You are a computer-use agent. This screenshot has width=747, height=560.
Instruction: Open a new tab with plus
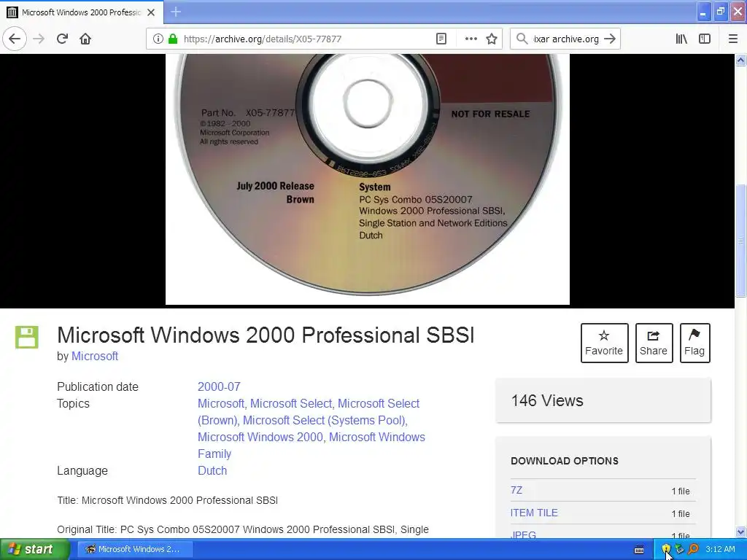176,12
